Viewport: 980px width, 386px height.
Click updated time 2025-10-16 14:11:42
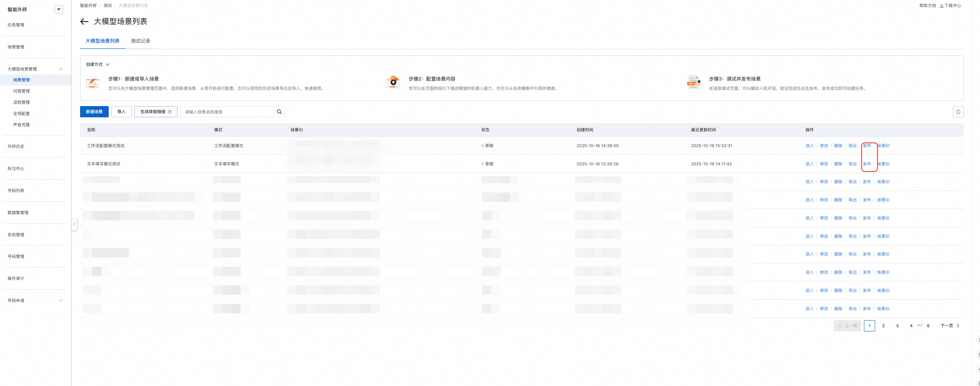coord(711,164)
